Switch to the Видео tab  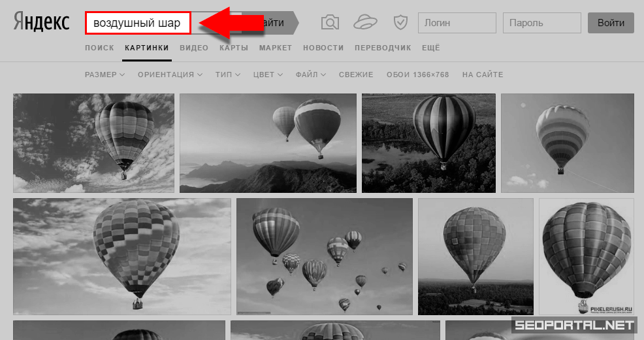click(194, 48)
